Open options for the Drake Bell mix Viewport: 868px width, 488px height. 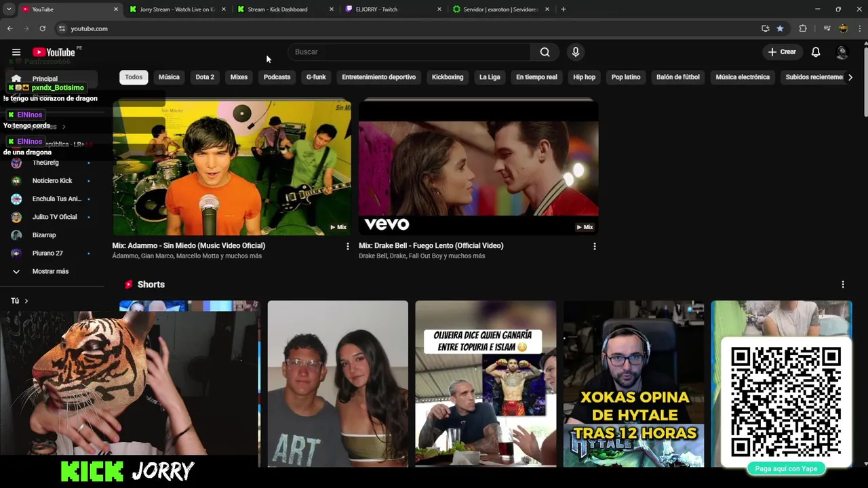[595, 247]
